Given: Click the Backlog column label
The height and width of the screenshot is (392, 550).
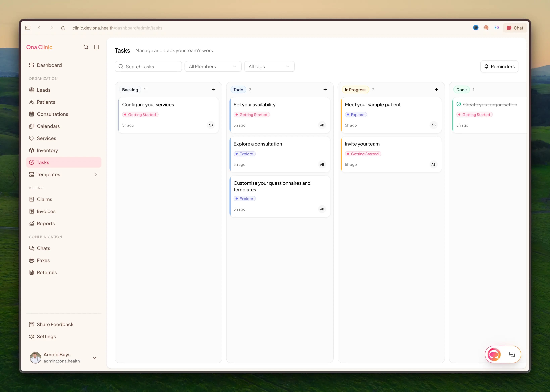Looking at the screenshot, I should (130, 90).
